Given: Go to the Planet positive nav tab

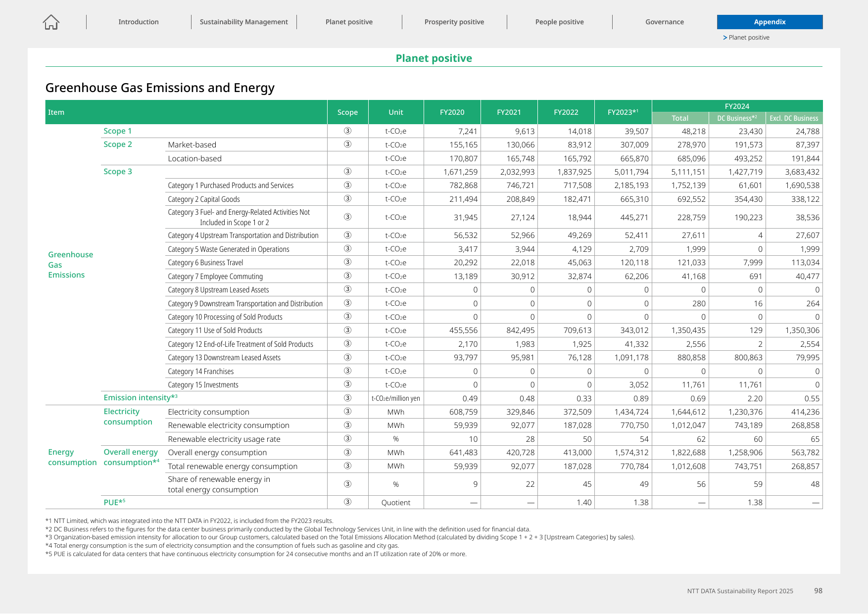Looking at the screenshot, I should point(349,22).
